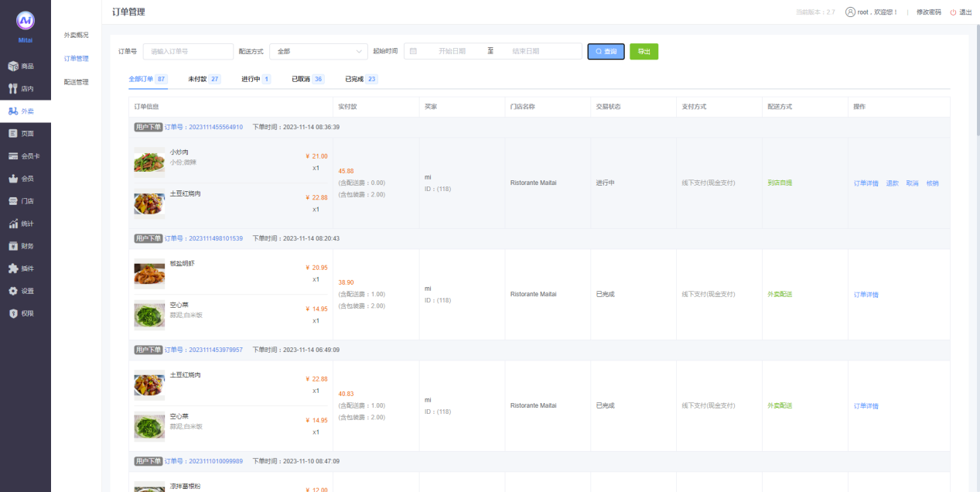980x492 pixels.
Task: Click 退款 link for the first order
Action: coord(892,183)
